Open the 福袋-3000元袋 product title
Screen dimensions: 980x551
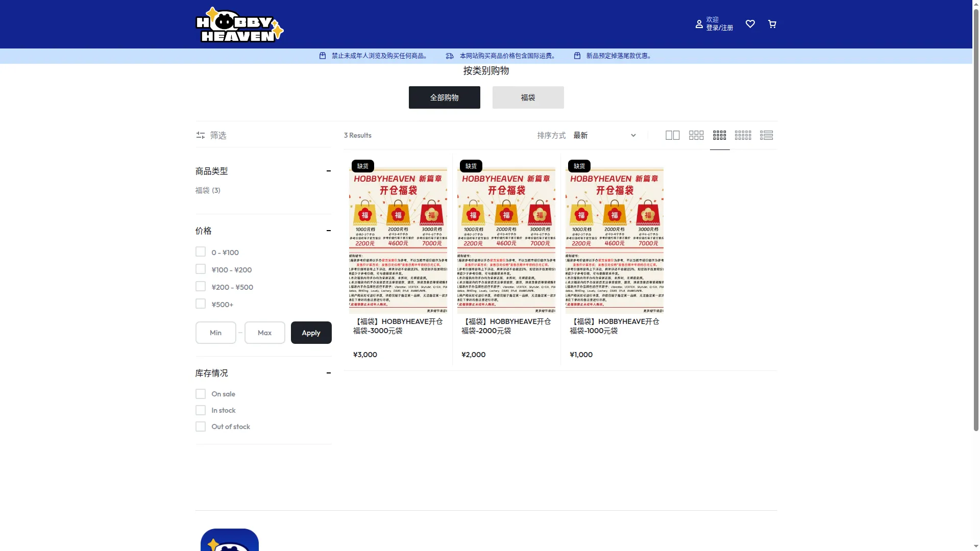tap(398, 326)
